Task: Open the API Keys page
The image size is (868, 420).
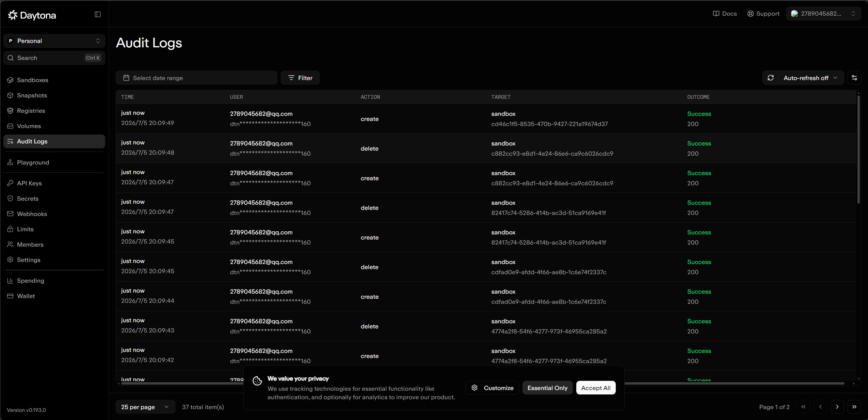Action: (54, 183)
